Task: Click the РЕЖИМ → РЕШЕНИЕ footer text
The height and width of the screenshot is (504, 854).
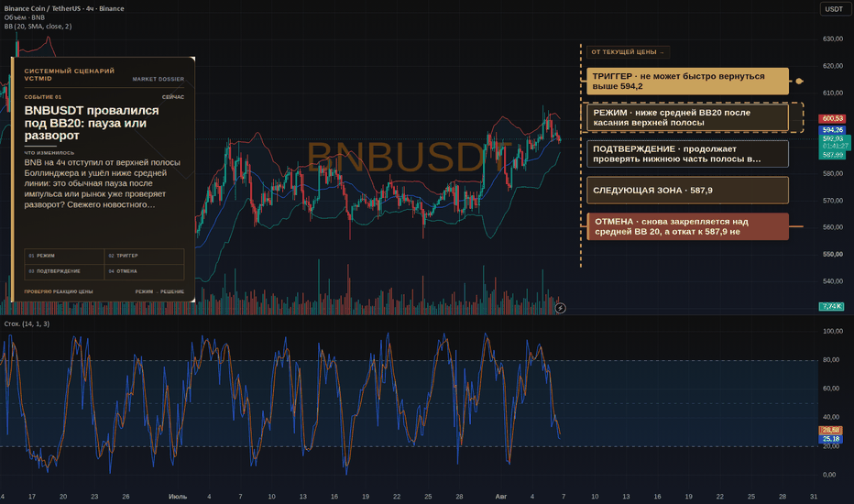Action: (159, 291)
